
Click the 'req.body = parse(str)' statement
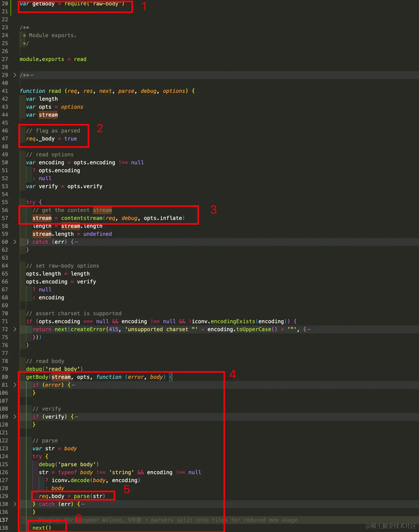point(72,496)
